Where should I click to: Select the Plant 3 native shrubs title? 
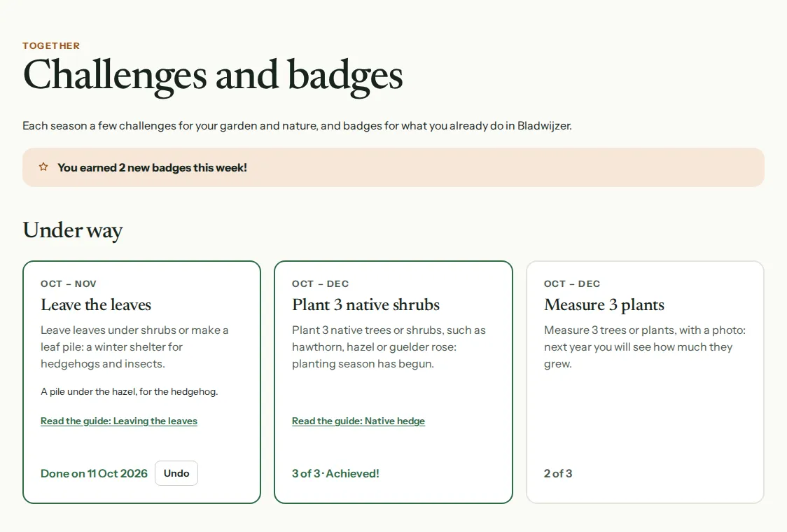[x=366, y=304]
